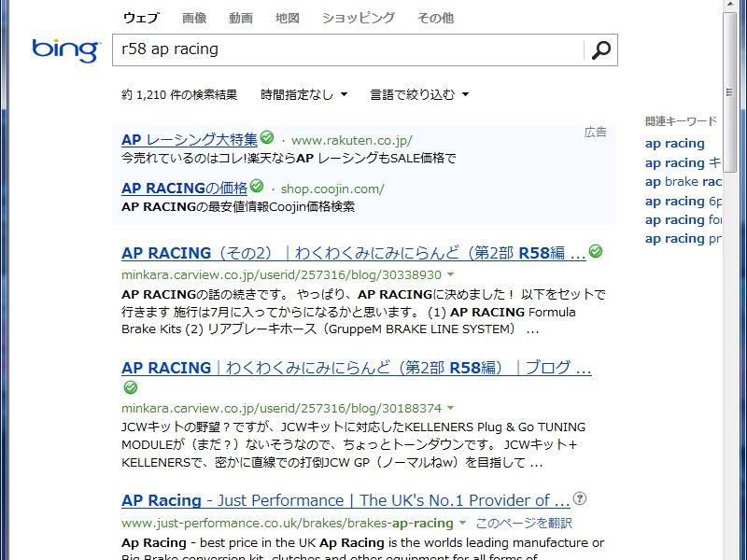Screen dimensions: 747x560
Task: Click the 広告 ad label
Action: pyautogui.click(x=596, y=132)
